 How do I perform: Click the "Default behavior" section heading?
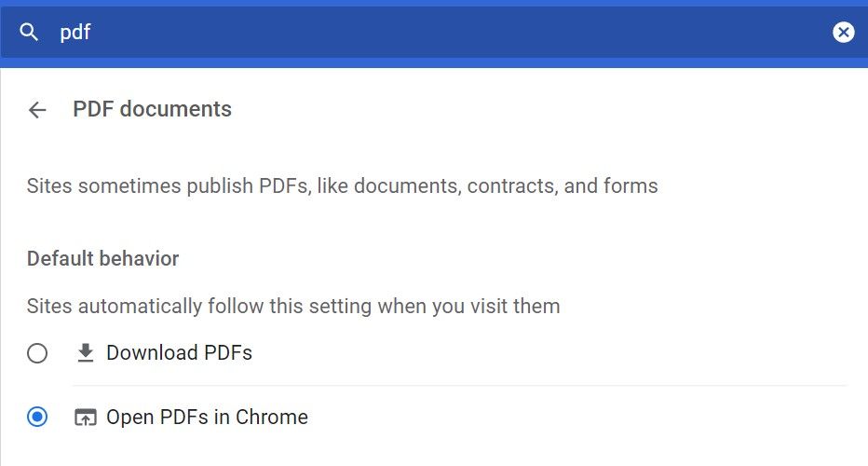pos(102,258)
